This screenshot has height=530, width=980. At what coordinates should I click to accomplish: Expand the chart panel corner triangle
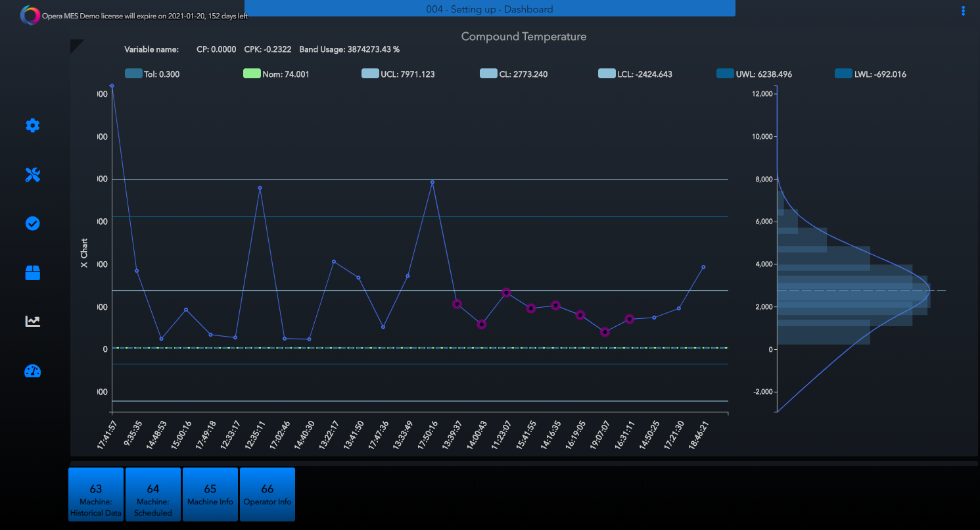pos(76,45)
